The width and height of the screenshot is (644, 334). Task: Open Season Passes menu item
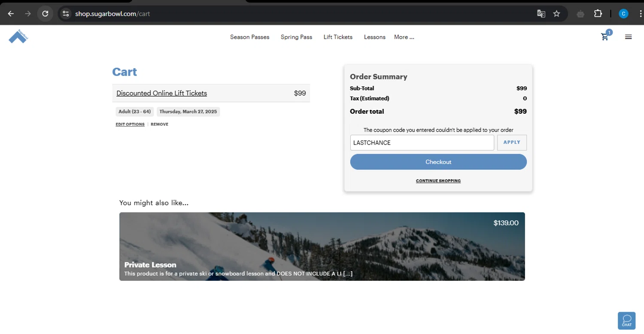[249, 37]
